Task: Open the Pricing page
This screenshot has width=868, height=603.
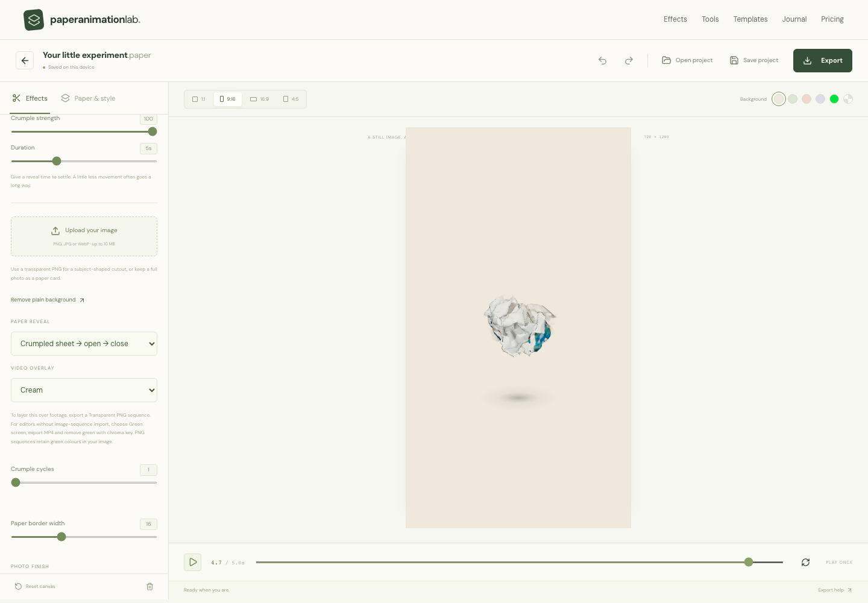Action: point(832,19)
